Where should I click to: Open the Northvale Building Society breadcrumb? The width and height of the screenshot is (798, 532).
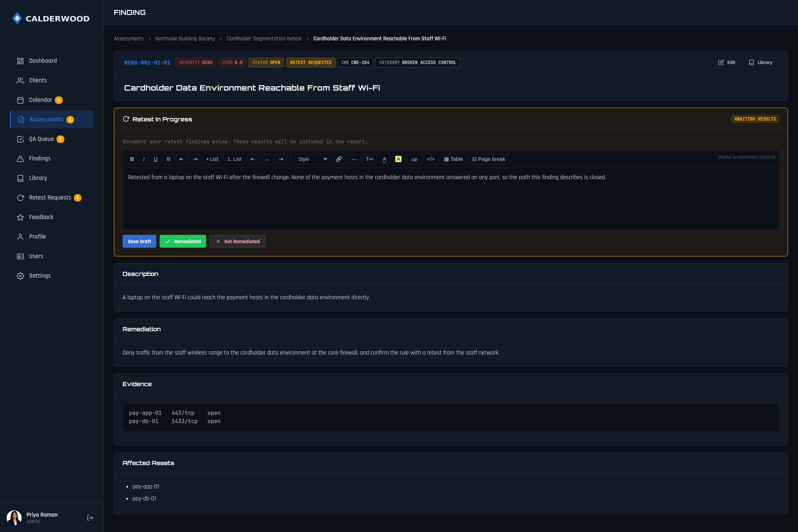click(185, 39)
